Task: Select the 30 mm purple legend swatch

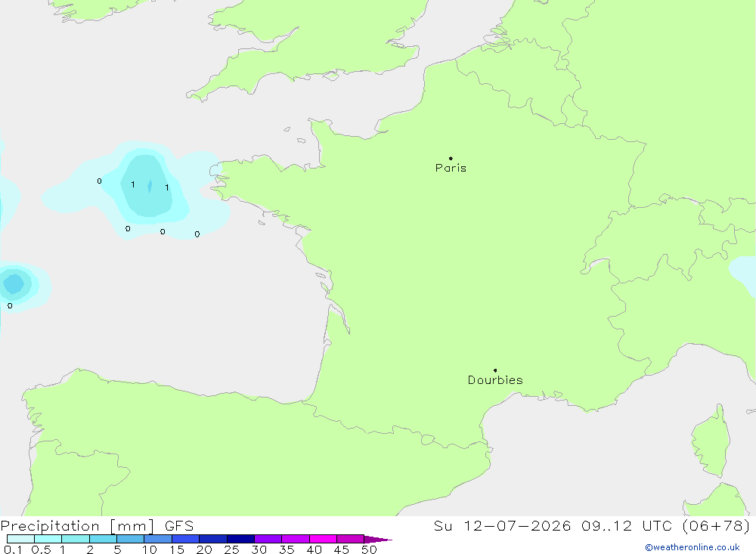Action: [268, 539]
